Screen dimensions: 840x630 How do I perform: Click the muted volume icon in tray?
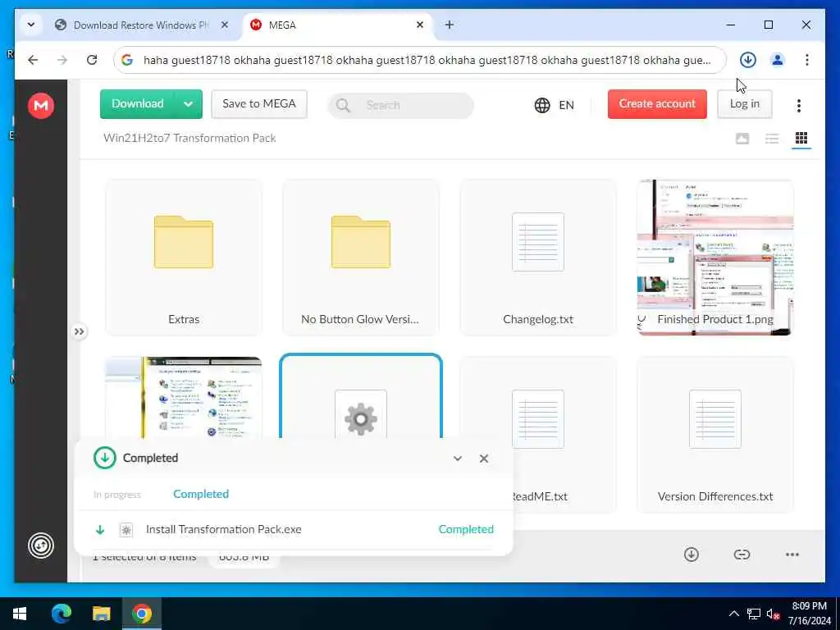tap(773, 614)
